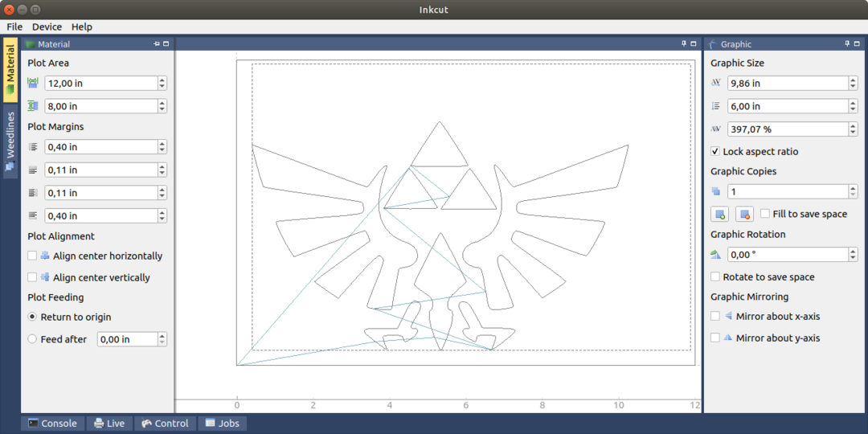Adjust Graphic Copies spinner arrows

click(853, 191)
